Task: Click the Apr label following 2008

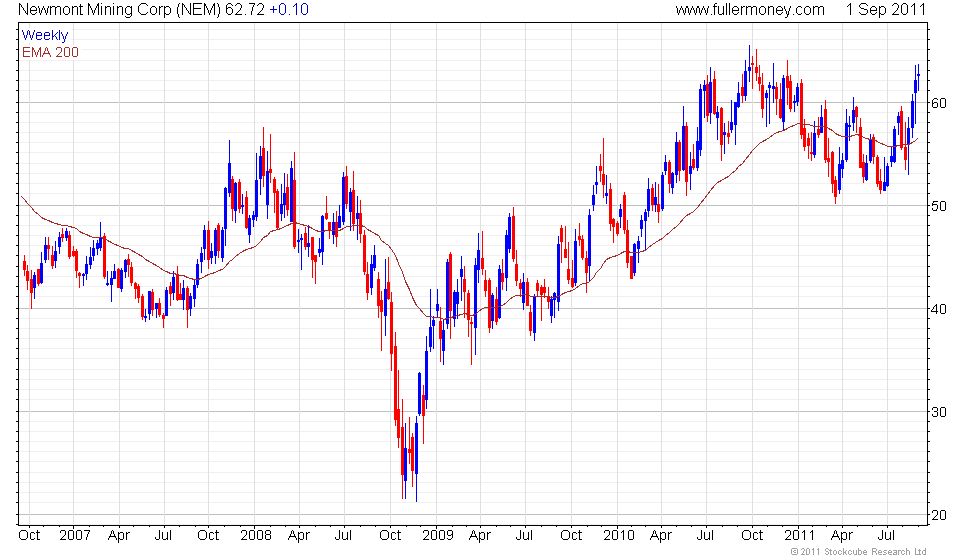Action: click(299, 536)
